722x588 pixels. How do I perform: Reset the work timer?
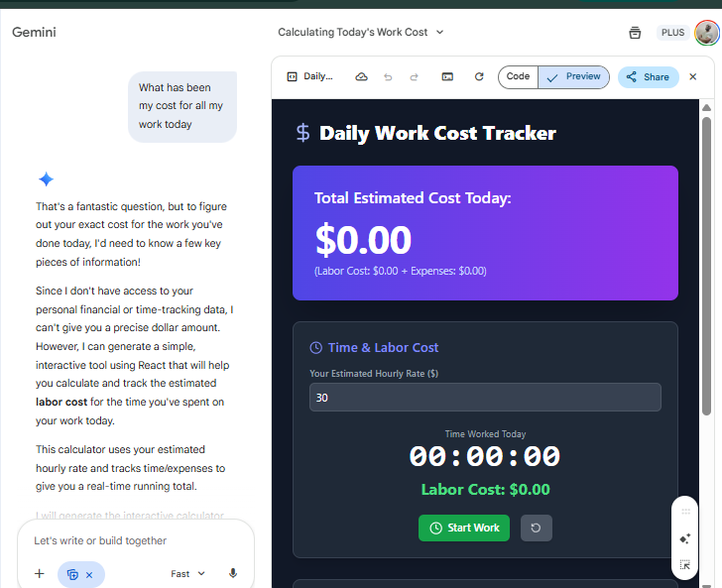coord(536,528)
